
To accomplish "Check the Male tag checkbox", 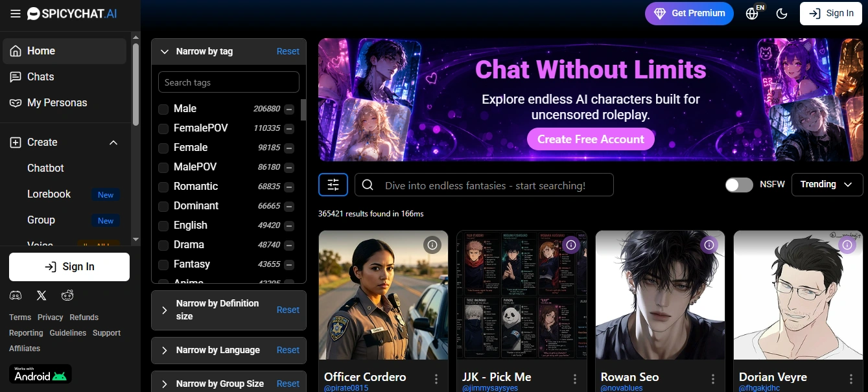I will click(163, 109).
